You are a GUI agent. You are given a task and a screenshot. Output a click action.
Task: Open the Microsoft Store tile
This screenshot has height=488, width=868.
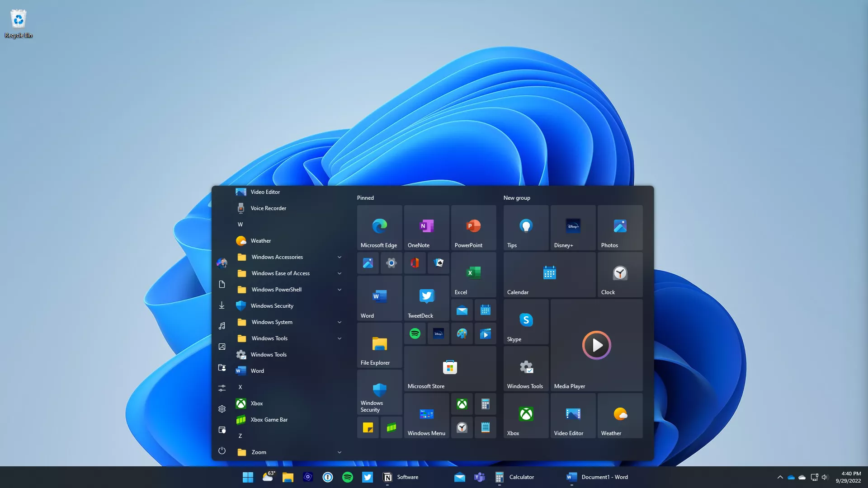click(450, 369)
